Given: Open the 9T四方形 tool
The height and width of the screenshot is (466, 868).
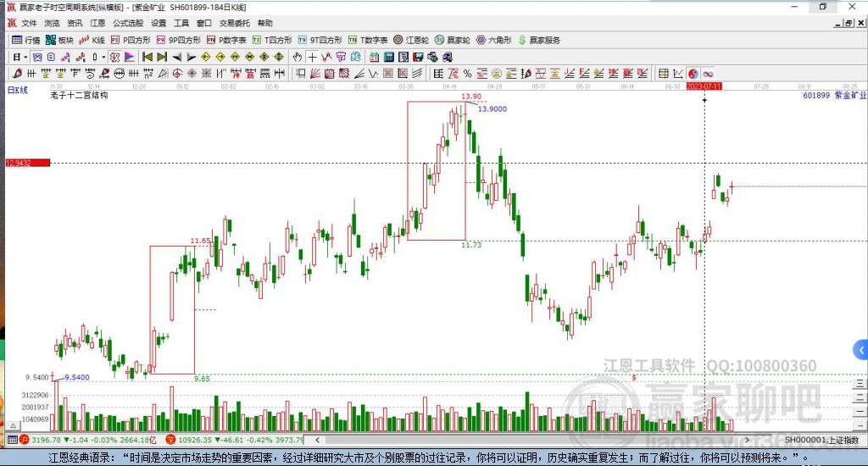Looking at the screenshot, I should 320,40.
